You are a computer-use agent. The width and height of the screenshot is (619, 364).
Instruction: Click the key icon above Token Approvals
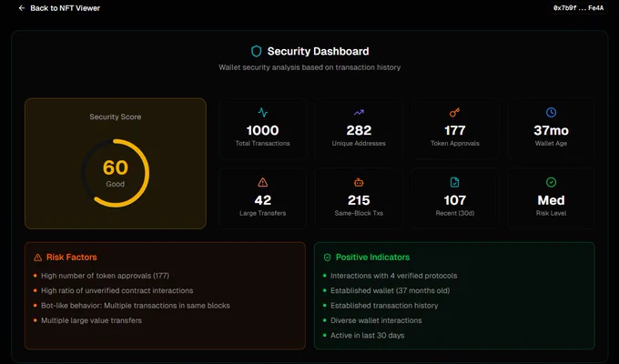coord(455,113)
